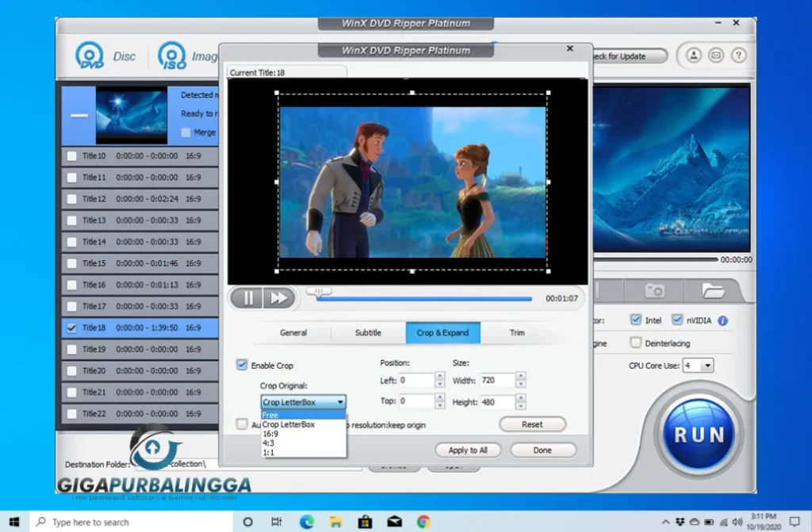Enable the Deinterlacing checkbox
Viewport: 812px width, 532px height.
[636, 343]
